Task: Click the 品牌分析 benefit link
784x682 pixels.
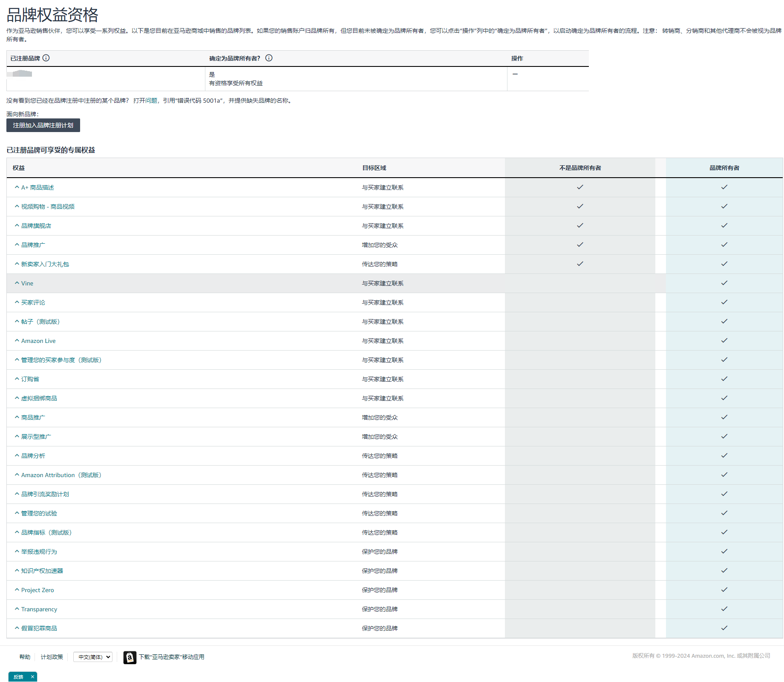Action: point(33,456)
